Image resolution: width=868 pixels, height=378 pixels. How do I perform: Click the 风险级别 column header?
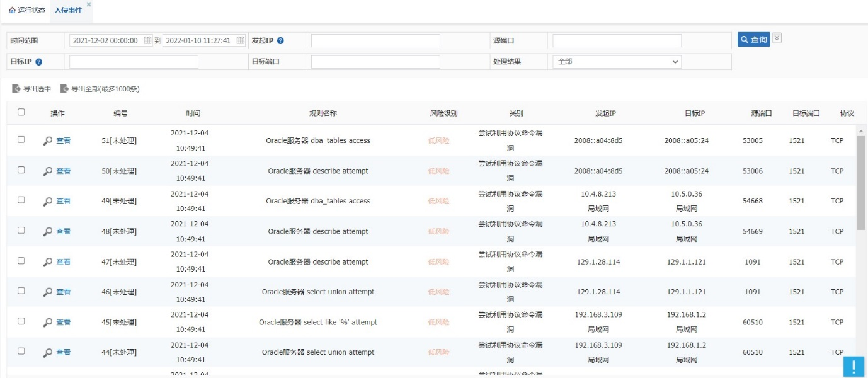tap(443, 113)
